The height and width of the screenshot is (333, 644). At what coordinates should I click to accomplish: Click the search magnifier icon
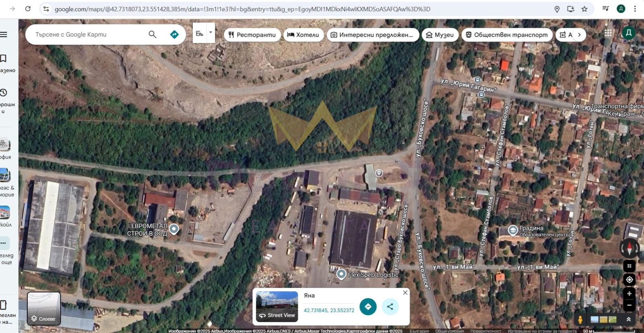coord(152,35)
